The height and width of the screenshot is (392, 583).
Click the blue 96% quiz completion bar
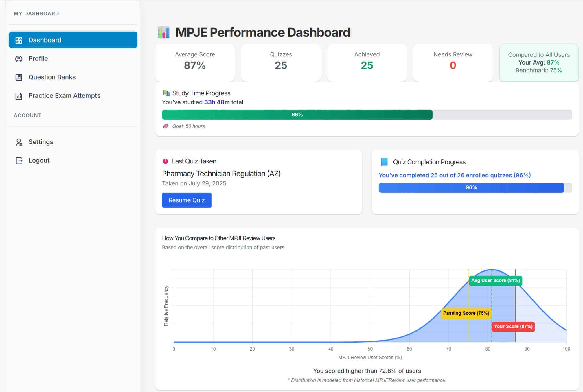click(471, 187)
